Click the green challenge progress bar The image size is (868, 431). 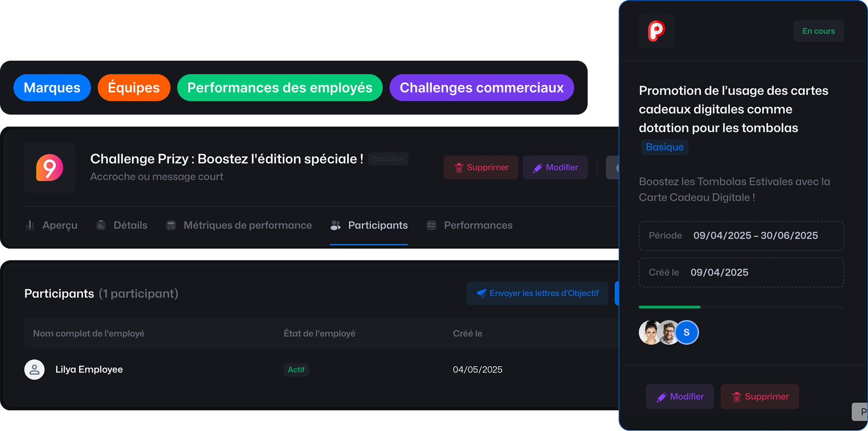tap(669, 307)
